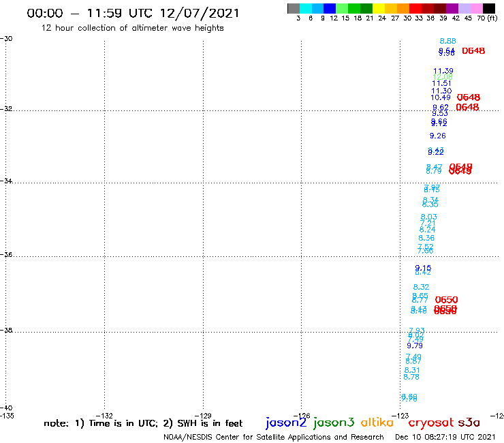Viewport: 504px width, 443px height.
Task: Click the longitude axis label -126
Action: coord(302,416)
